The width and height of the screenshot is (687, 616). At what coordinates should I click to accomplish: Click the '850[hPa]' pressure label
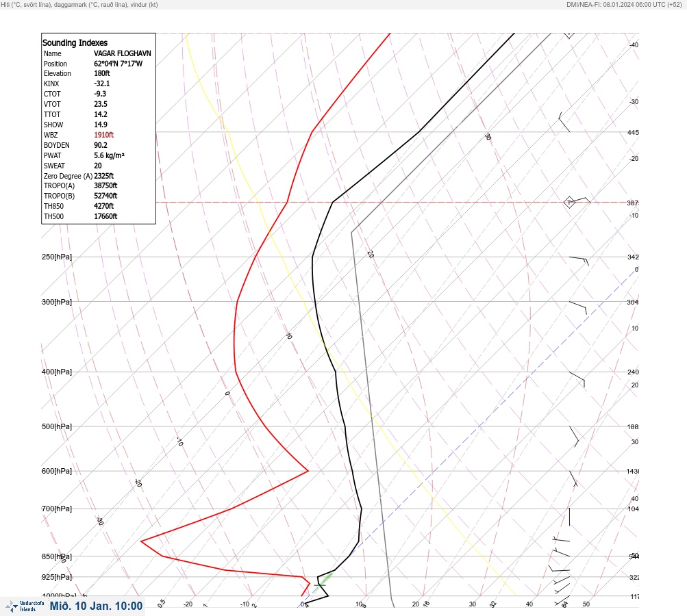point(57,557)
